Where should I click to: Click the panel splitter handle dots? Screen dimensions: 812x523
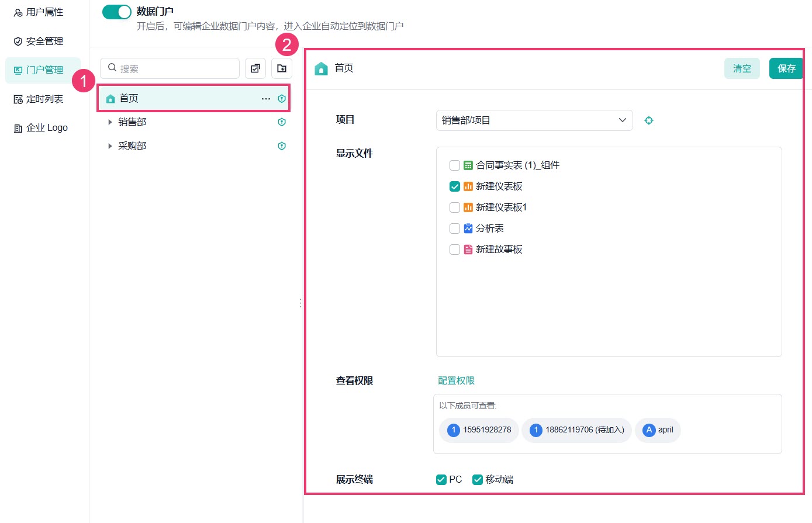click(300, 303)
